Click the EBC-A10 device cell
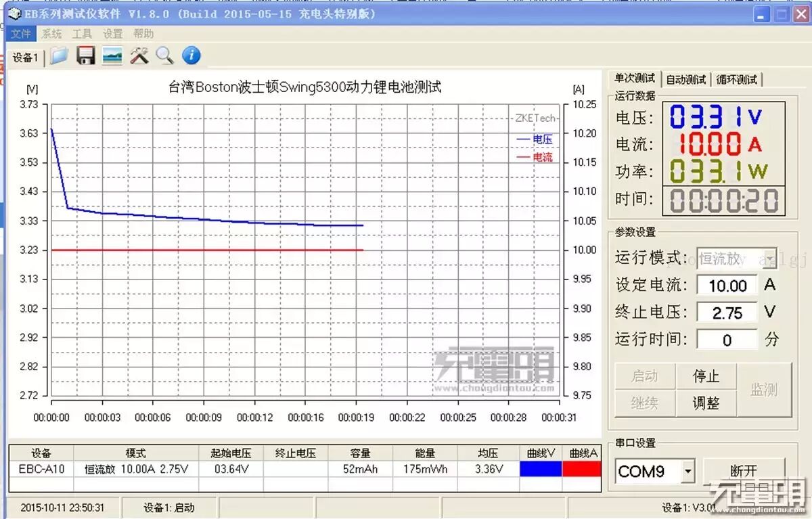The image size is (812, 519). point(41,469)
